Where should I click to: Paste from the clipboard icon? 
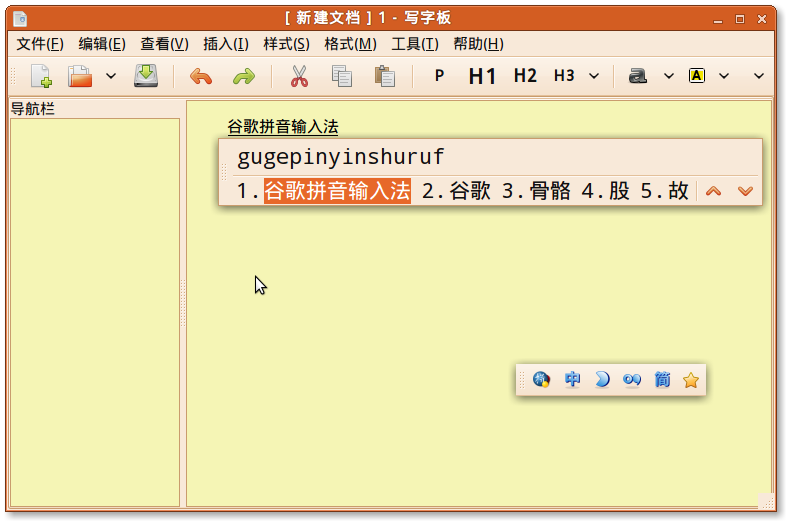(x=385, y=76)
